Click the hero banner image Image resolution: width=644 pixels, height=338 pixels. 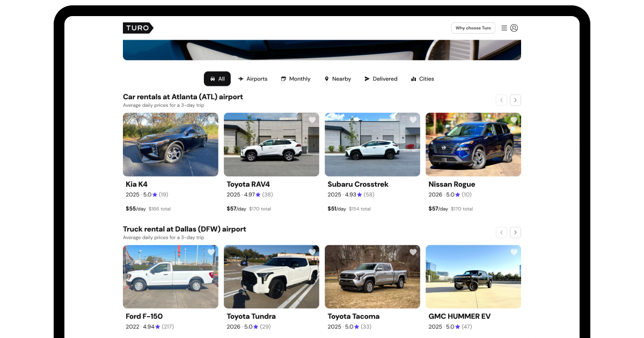pos(322,50)
